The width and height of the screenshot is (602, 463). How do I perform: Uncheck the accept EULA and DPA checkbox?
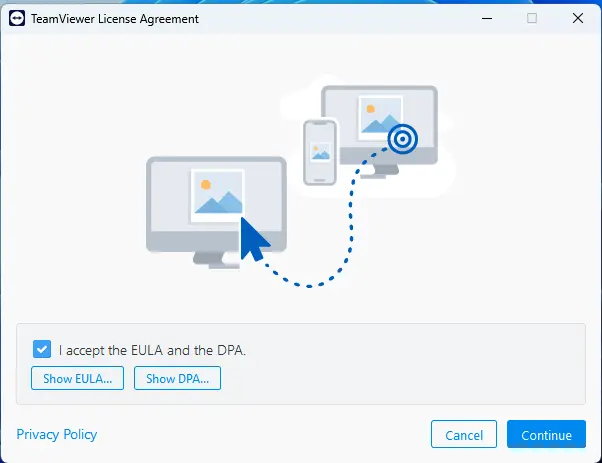[42, 349]
